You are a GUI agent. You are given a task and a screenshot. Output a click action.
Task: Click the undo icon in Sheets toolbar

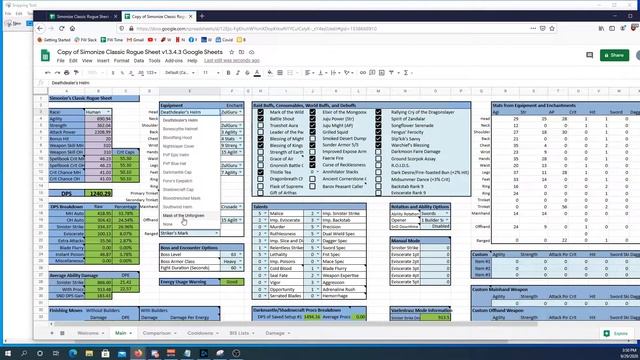click(48, 73)
